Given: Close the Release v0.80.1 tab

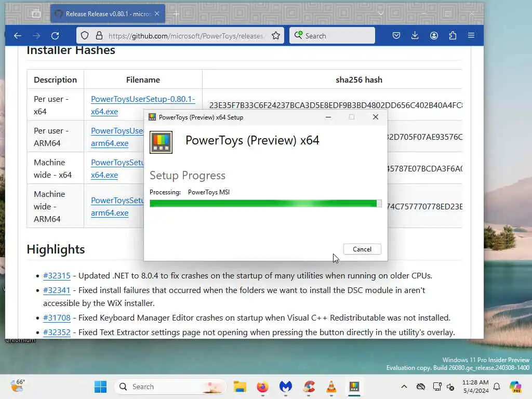Looking at the screenshot, I should click(x=157, y=14).
